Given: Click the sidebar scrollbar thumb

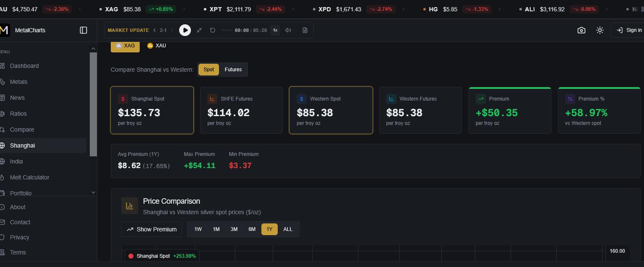Looking at the screenshot, I should pos(93,104).
